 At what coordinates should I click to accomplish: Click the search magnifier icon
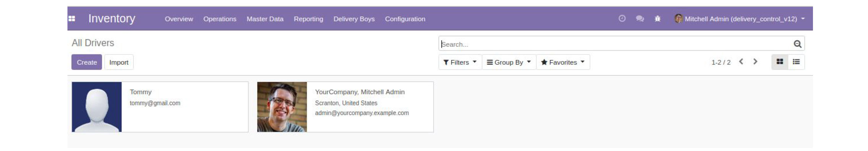point(797,44)
